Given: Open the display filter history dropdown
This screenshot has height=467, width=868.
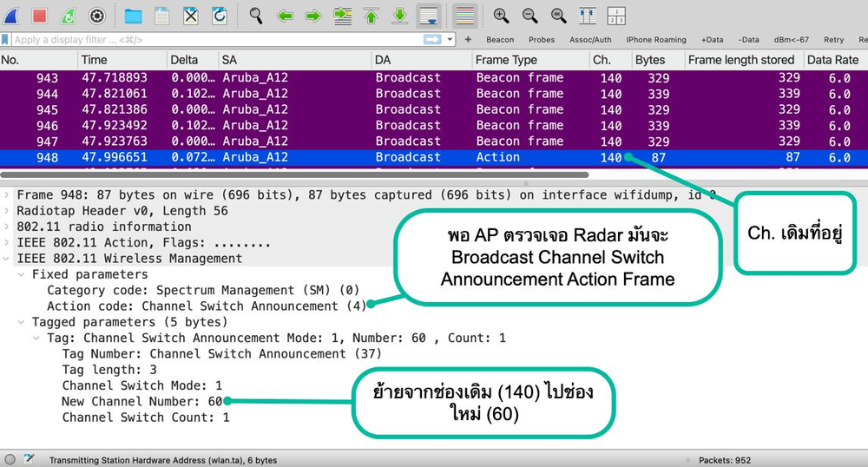Looking at the screenshot, I should [450, 40].
